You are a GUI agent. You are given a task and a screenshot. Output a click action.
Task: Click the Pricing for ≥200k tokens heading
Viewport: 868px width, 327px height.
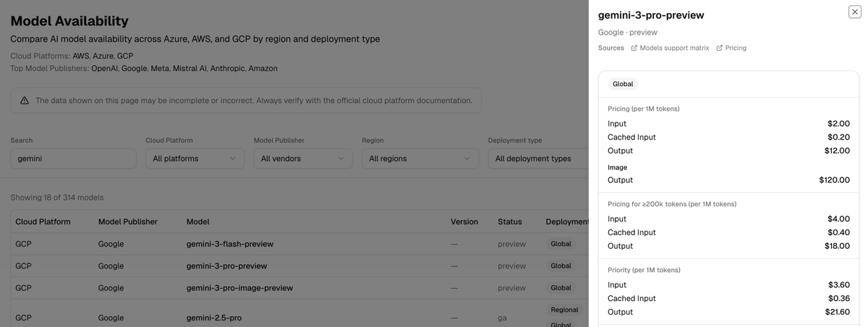pyautogui.click(x=672, y=204)
